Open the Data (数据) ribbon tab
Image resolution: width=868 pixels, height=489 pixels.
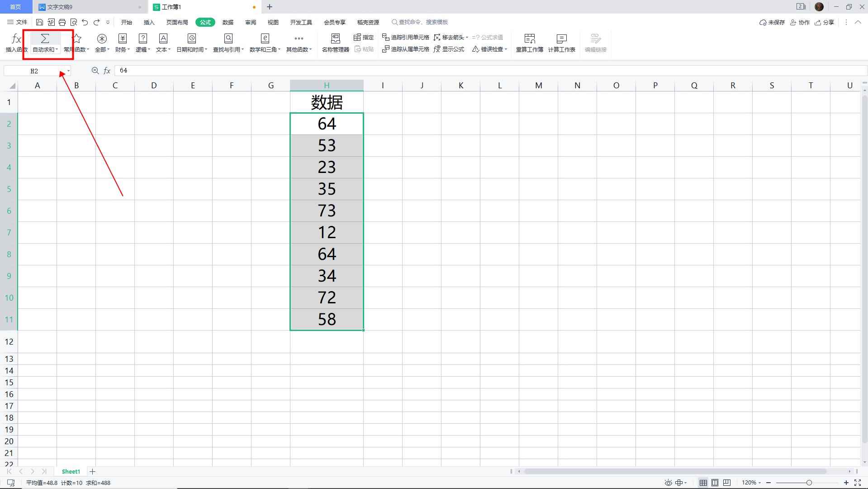pos(228,22)
